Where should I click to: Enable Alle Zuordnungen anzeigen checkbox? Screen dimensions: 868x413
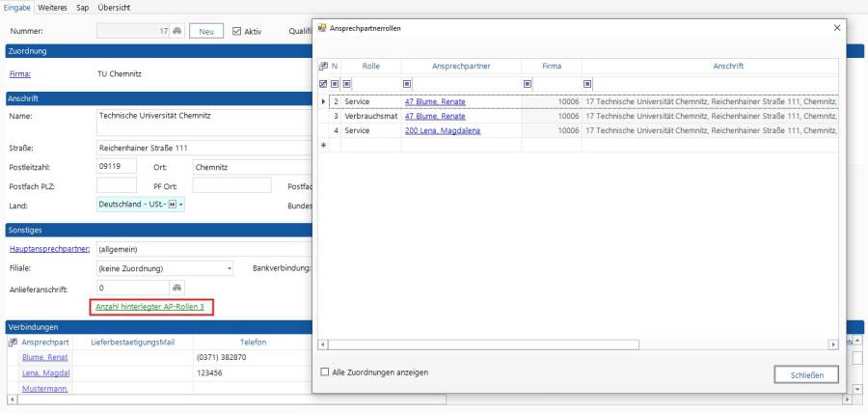click(x=324, y=372)
